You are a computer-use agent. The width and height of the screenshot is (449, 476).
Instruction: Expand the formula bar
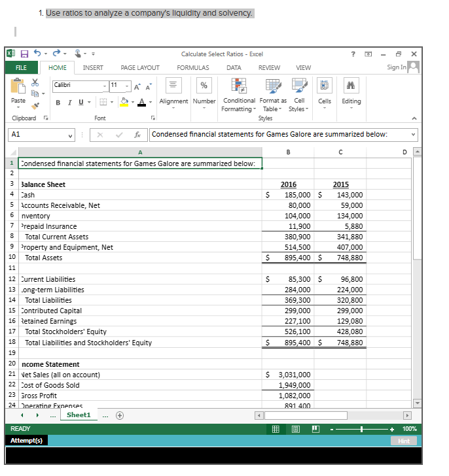pyautogui.click(x=413, y=134)
